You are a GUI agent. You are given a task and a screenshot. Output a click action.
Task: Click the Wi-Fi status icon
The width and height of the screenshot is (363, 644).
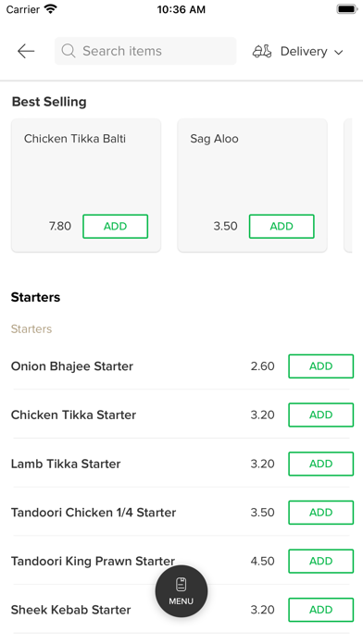pyautogui.click(x=51, y=9)
